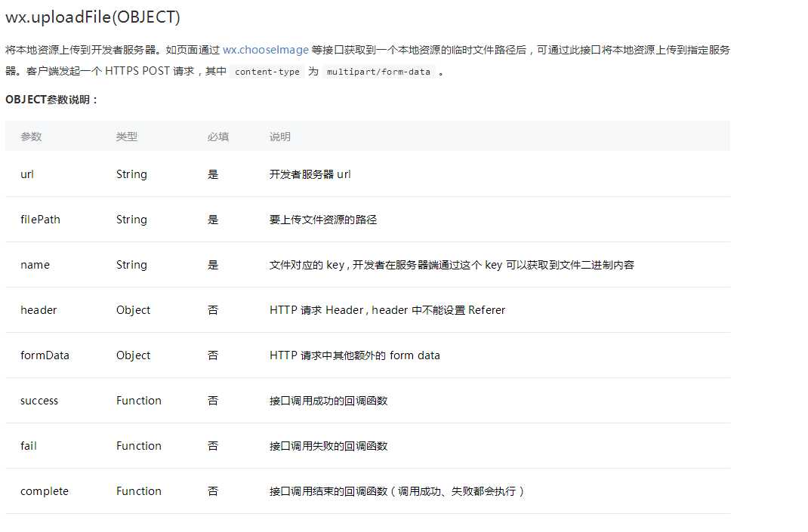Click the 说明 column header
The image size is (808, 532).
point(279,137)
